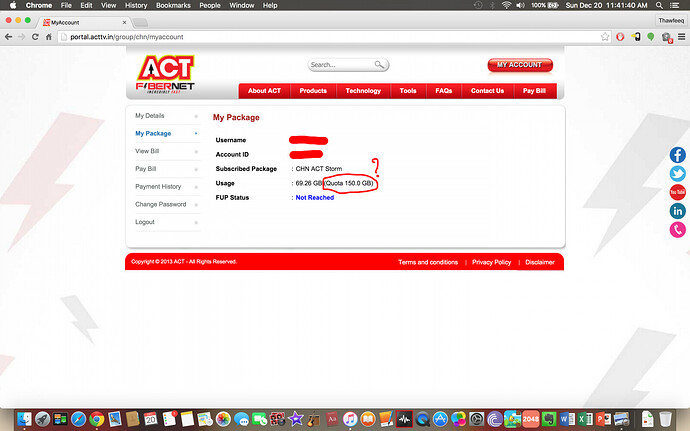Bookmark the page with the star icon

pyautogui.click(x=605, y=37)
